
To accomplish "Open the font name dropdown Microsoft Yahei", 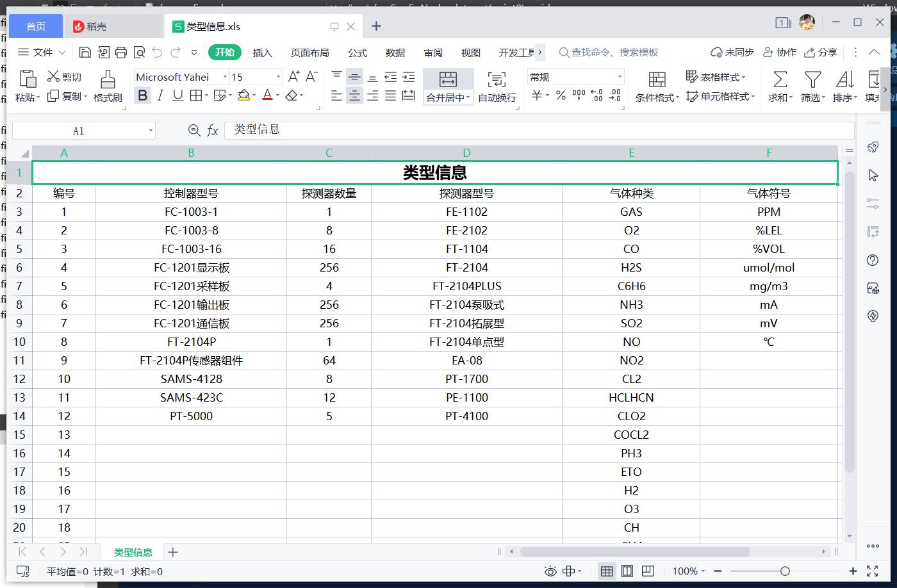I will 225,77.
